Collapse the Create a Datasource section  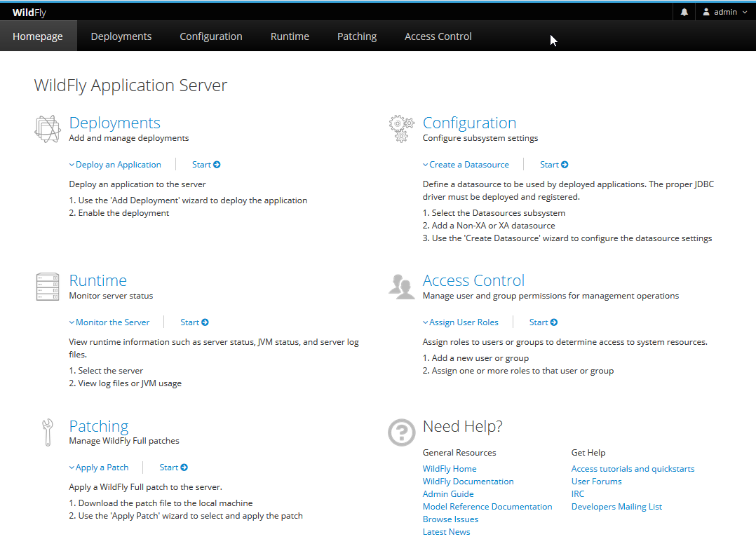pos(466,165)
